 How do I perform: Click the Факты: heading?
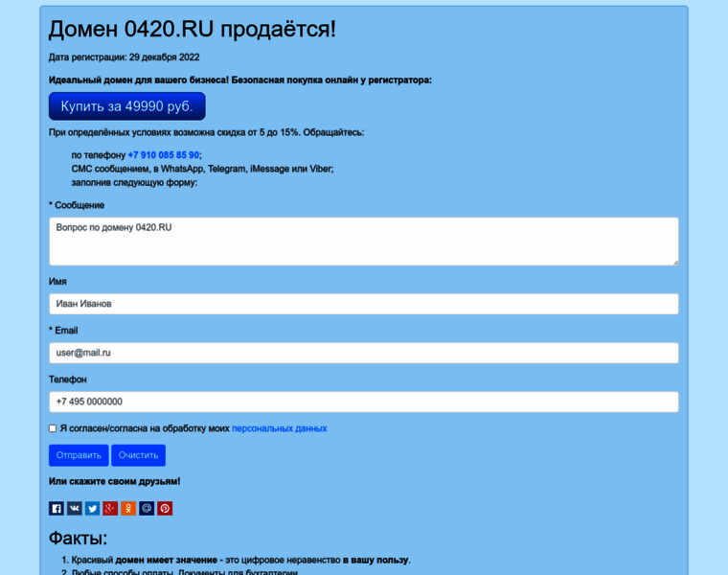pyautogui.click(x=78, y=539)
